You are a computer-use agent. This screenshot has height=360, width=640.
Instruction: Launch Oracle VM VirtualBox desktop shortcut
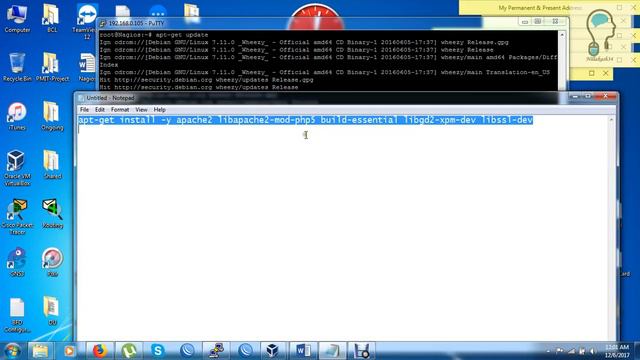click(17, 167)
